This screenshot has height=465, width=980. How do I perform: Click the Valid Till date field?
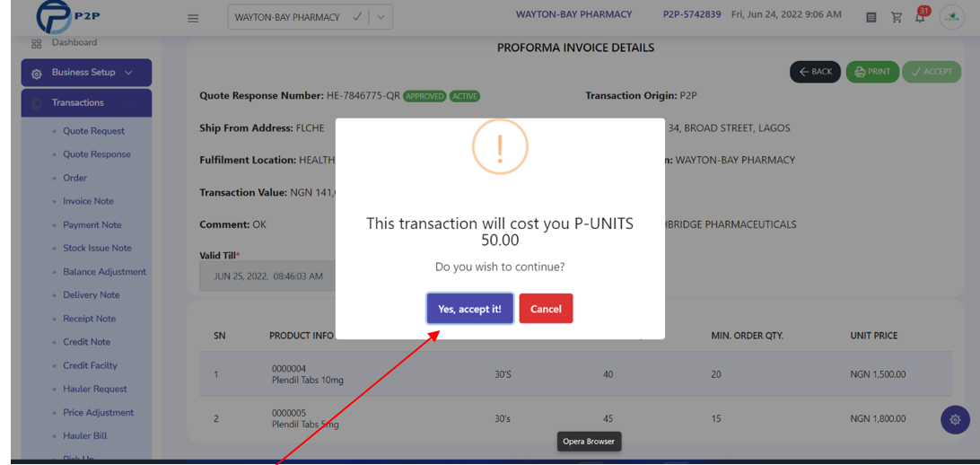coord(267,276)
